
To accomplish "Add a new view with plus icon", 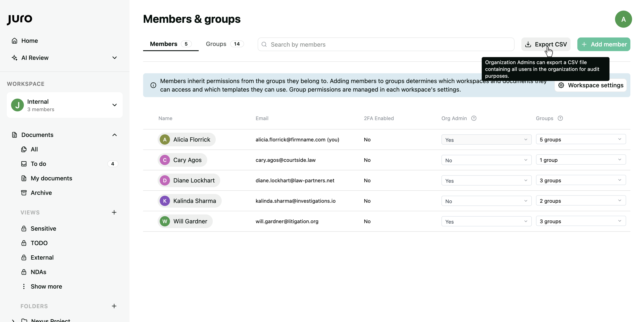I will [114, 212].
